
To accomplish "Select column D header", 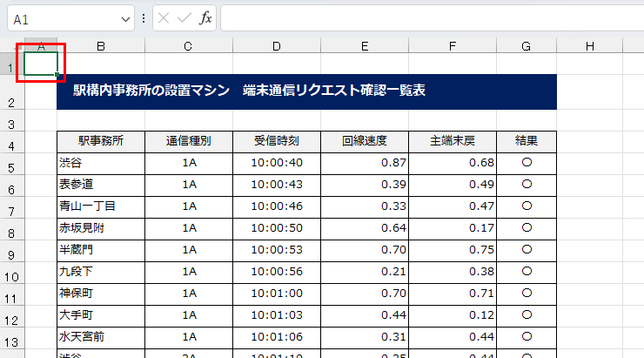I will (x=277, y=46).
